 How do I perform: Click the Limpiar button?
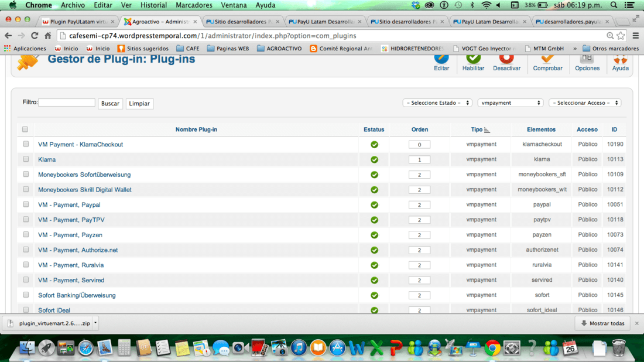pyautogui.click(x=139, y=104)
